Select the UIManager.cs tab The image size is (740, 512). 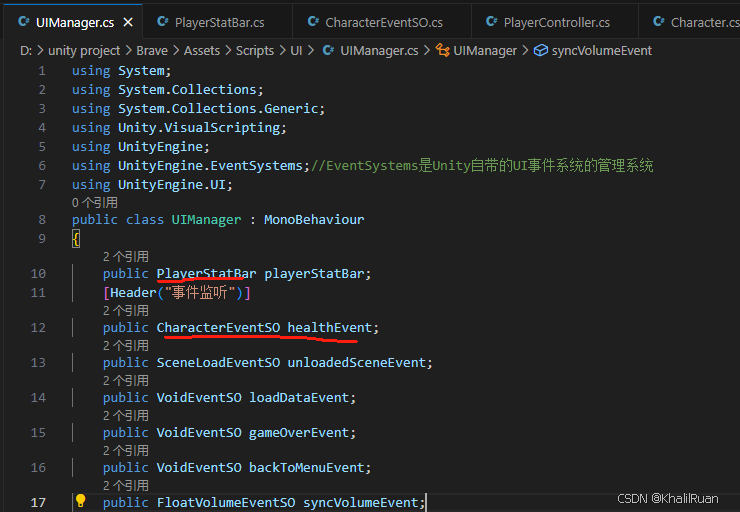coord(75,22)
